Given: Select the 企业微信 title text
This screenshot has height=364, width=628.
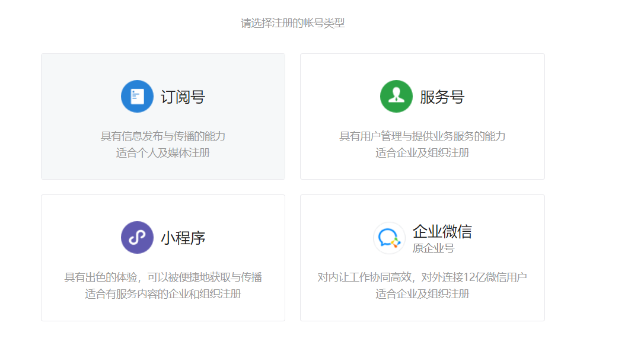Looking at the screenshot, I should point(442,231).
